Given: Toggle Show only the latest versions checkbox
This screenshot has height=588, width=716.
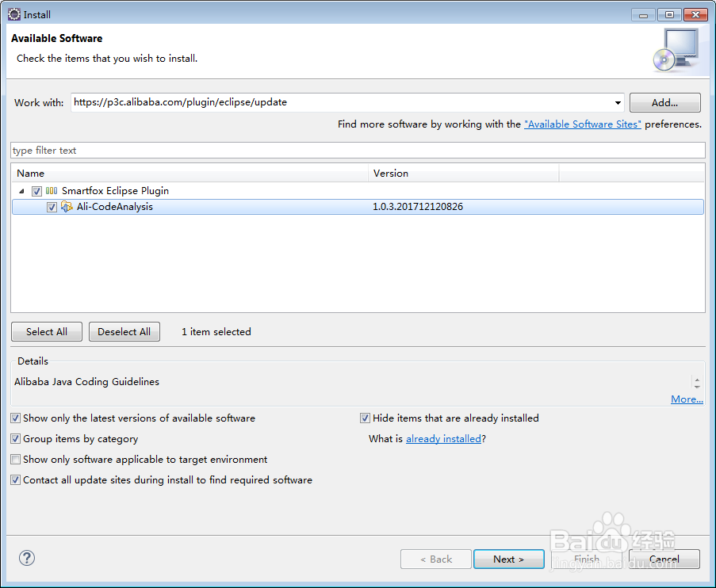Looking at the screenshot, I should click(16, 418).
